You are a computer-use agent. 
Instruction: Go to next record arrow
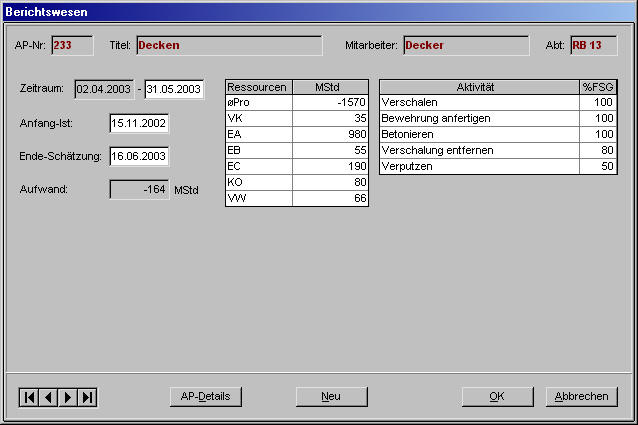pyautogui.click(x=68, y=397)
